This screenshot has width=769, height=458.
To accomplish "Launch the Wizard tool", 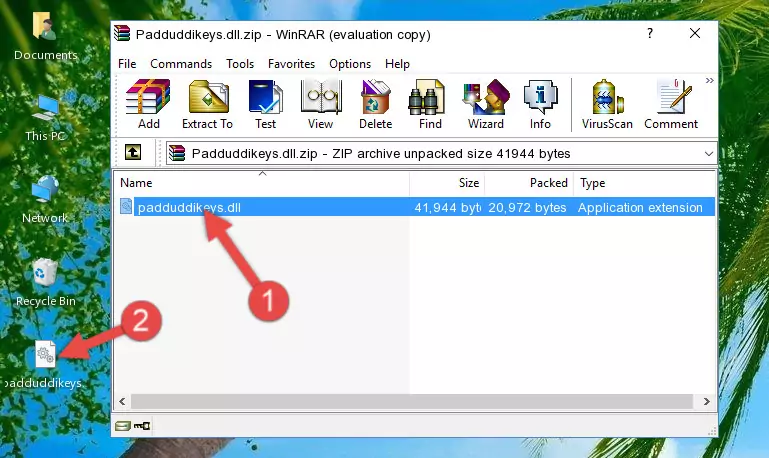I will click(486, 104).
